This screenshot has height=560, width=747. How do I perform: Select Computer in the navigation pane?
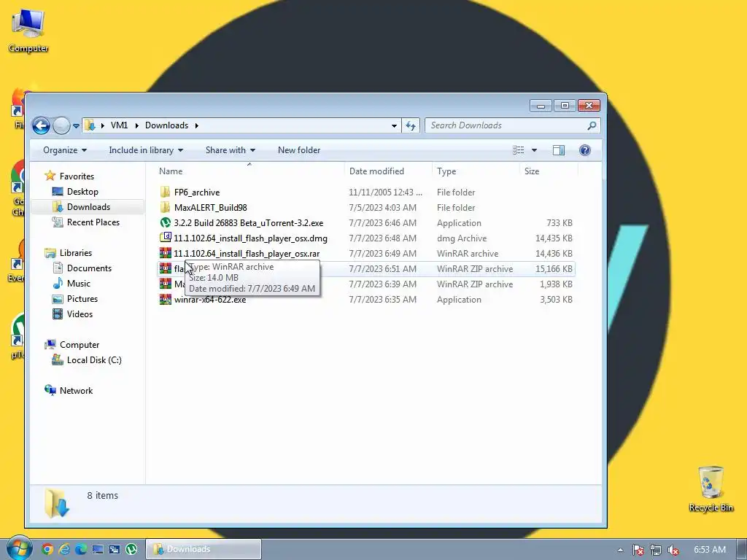click(x=79, y=345)
